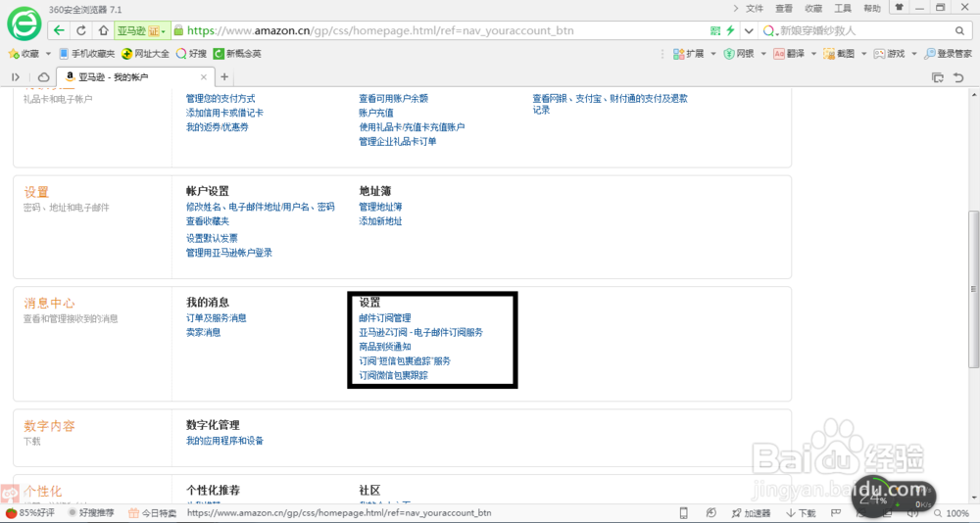Click 账户充值 link

click(x=376, y=113)
